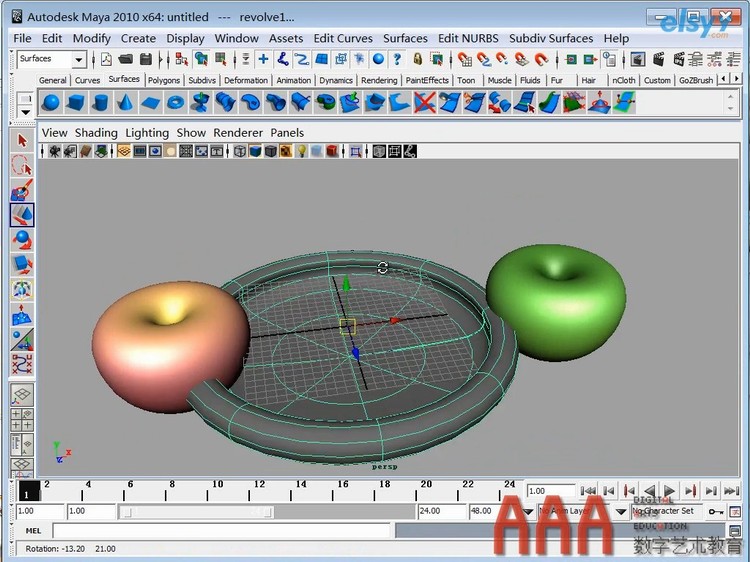Click the MEL command line input
Image resolution: width=750 pixels, height=562 pixels.
[221, 531]
